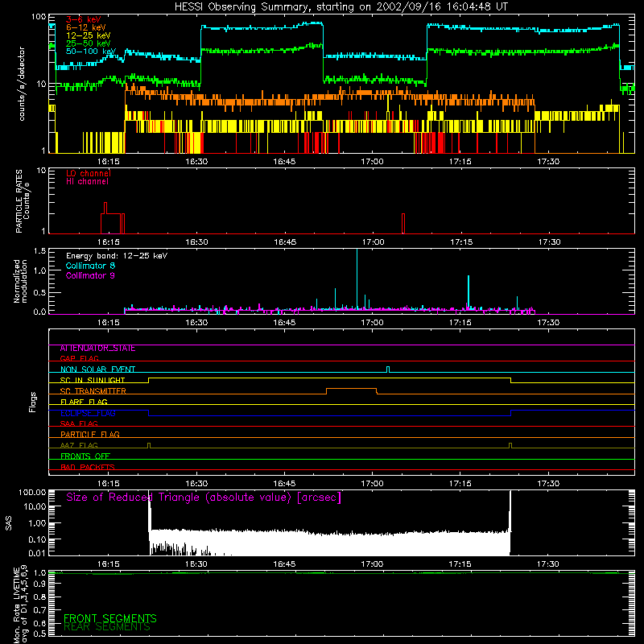Click the Normalized modulation axis label
Screen dimensions: 644x644
coord(20,281)
